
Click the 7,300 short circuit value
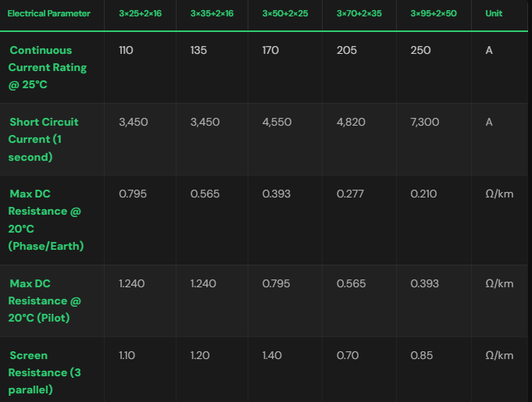[x=425, y=122]
